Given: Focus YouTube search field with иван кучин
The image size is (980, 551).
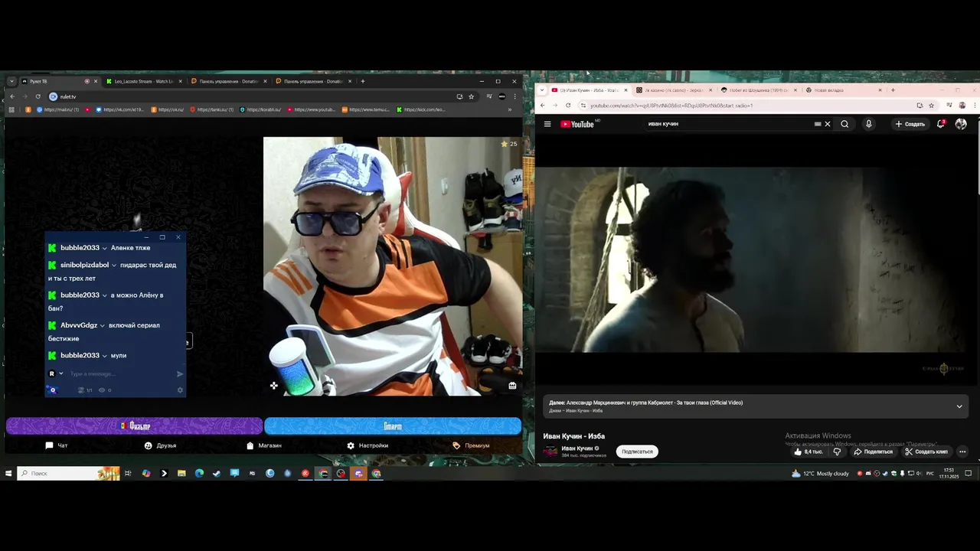Looking at the screenshot, I should [x=727, y=124].
